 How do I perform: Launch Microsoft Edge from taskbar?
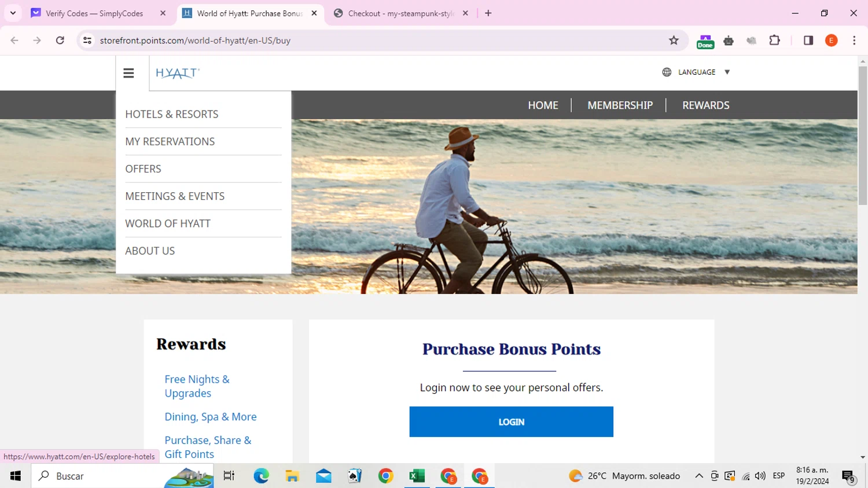click(261, 476)
